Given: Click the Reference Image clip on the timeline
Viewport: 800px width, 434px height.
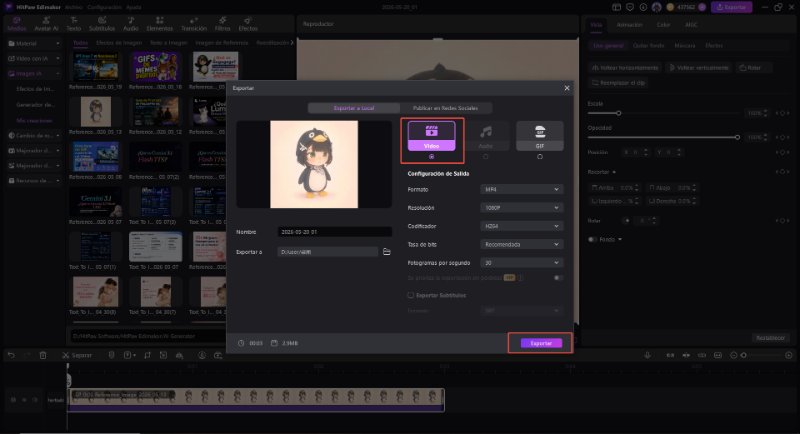Looking at the screenshot, I should pyautogui.click(x=256, y=400).
